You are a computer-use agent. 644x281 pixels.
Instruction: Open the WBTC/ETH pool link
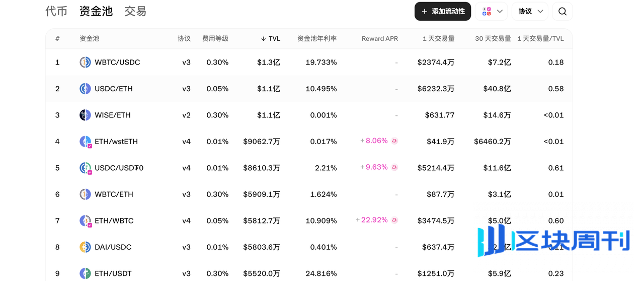point(114,194)
